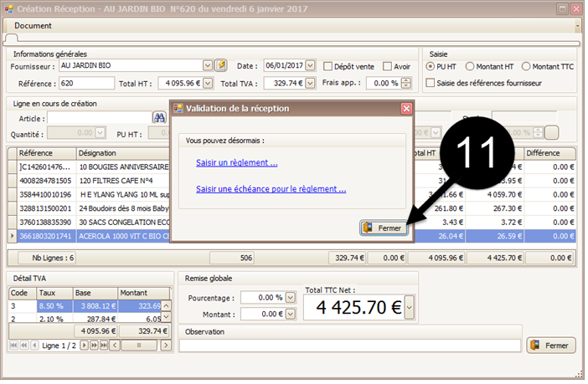This screenshot has width=588, height=384.
Task: Go to the next line in TVA navigator
Action: tap(85, 346)
